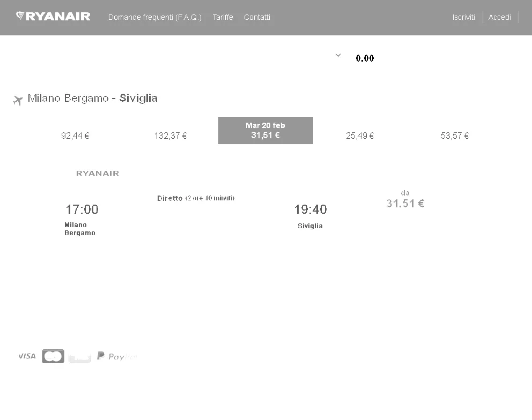Click the PayPal payment icon
Screen dimensions: 532x420
[x=117, y=356]
